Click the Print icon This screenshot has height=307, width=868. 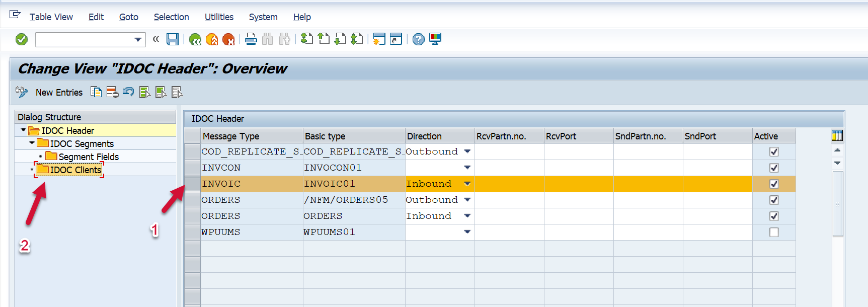[x=251, y=39]
